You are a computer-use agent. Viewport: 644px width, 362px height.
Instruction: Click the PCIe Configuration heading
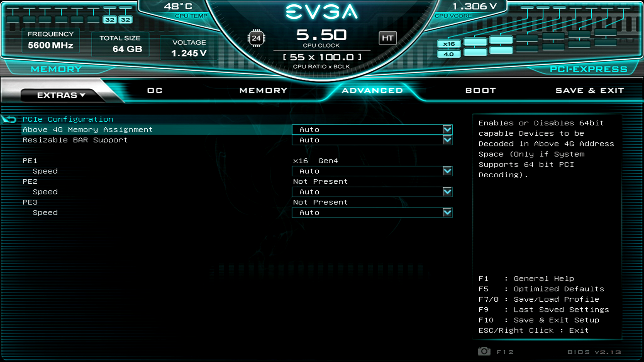click(x=68, y=119)
